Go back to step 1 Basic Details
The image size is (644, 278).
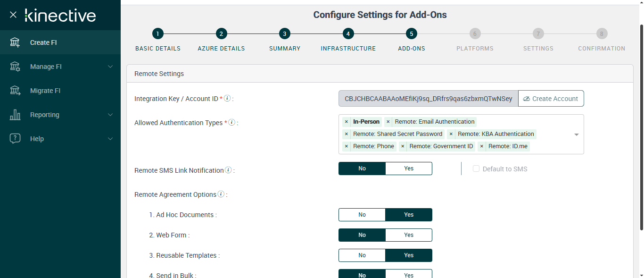point(157,34)
